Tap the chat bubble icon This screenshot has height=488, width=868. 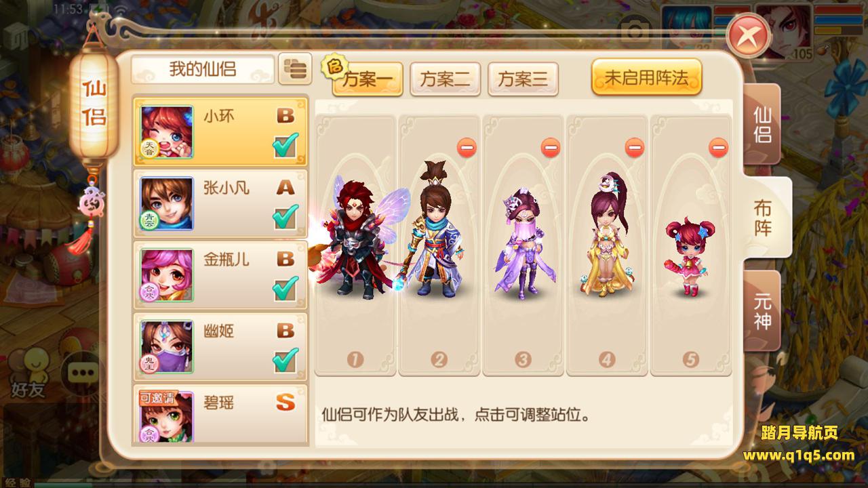point(81,372)
